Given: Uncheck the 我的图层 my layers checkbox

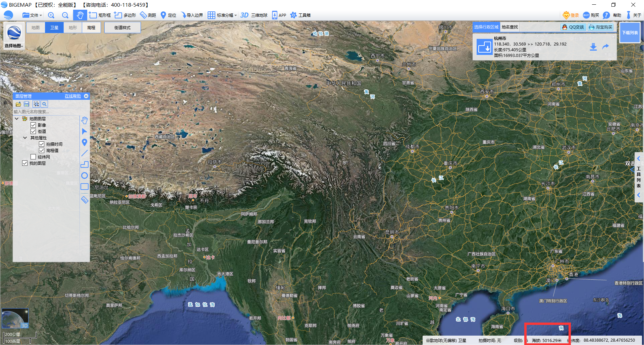Looking at the screenshot, I should pyautogui.click(x=25, y=163).
